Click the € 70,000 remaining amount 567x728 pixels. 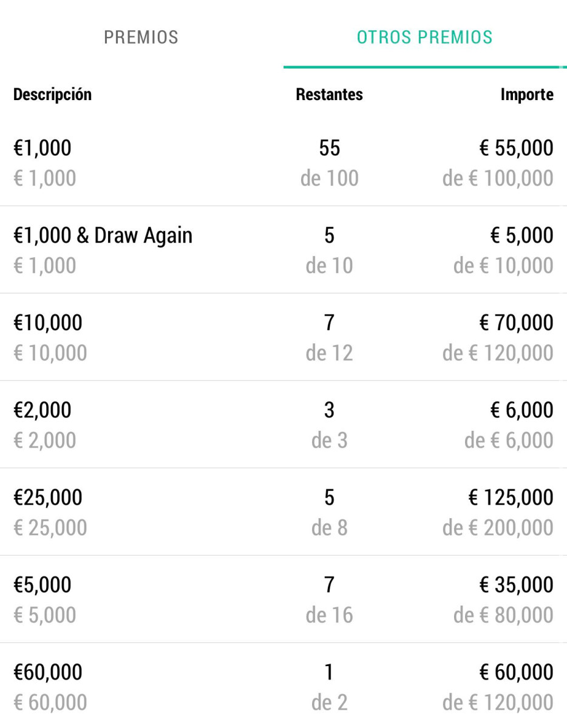click(515, 323)
